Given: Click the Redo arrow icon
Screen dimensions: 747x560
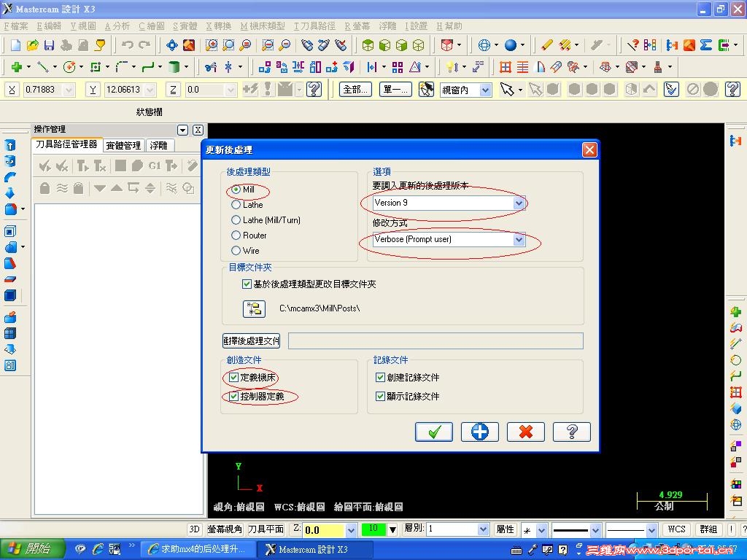Looking at the screenshot, I should (144, 45).
